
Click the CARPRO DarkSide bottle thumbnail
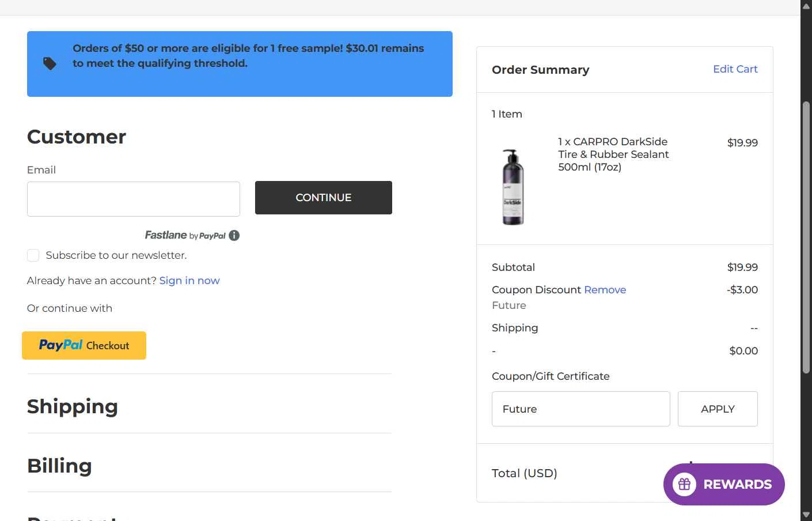513,187
